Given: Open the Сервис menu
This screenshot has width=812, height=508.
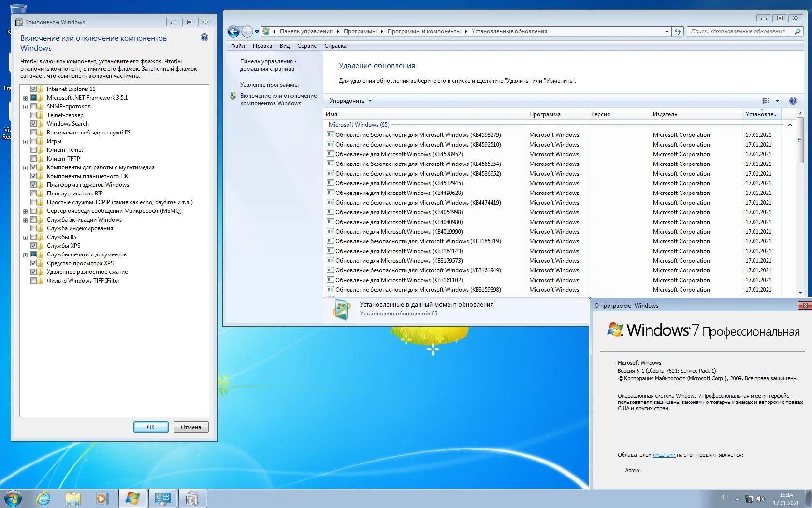Looking at the screenshot, I should click(x=307, y=46).
